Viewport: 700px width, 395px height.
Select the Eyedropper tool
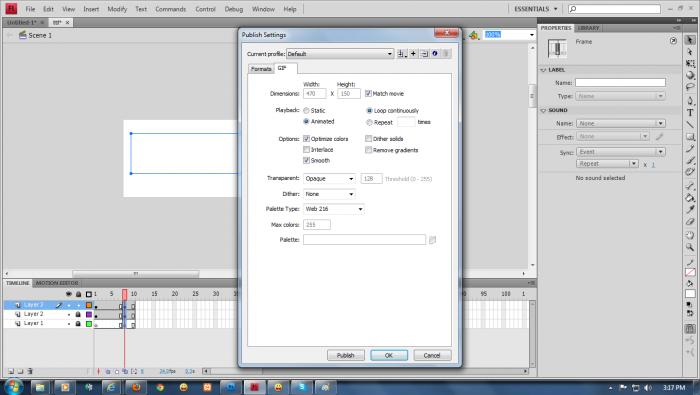pos(690,209)
